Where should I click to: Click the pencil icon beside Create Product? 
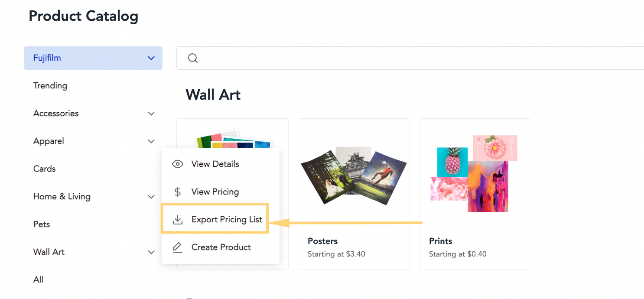coord(178,247)
